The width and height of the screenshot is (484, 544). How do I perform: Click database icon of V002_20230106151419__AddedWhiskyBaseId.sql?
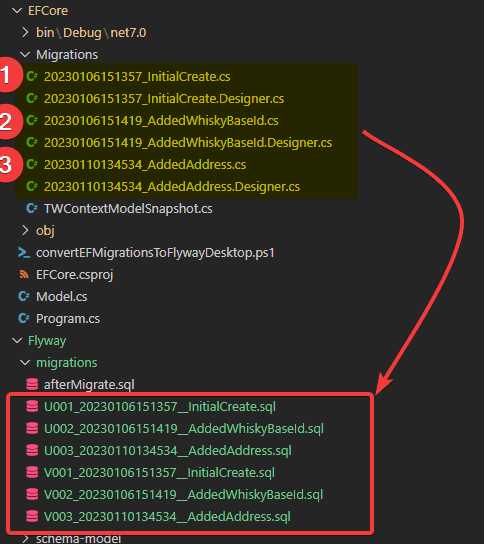pos(32,494)
